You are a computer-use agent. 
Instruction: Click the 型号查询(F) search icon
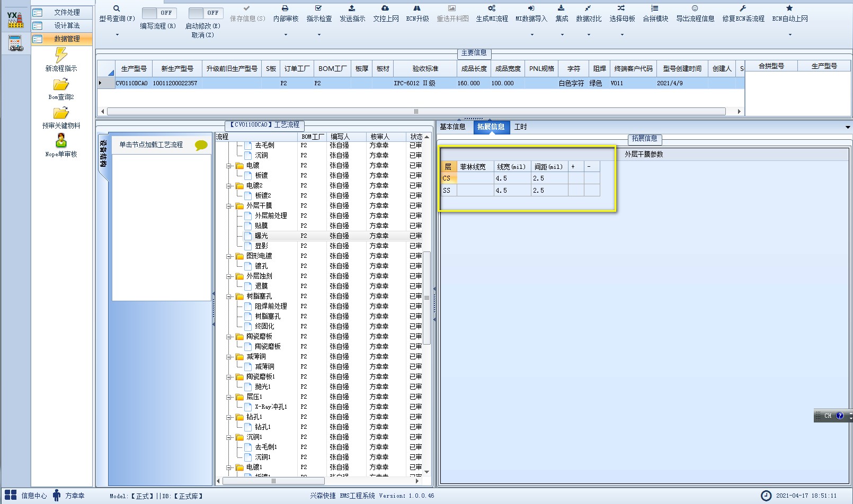tap(117, 8)
